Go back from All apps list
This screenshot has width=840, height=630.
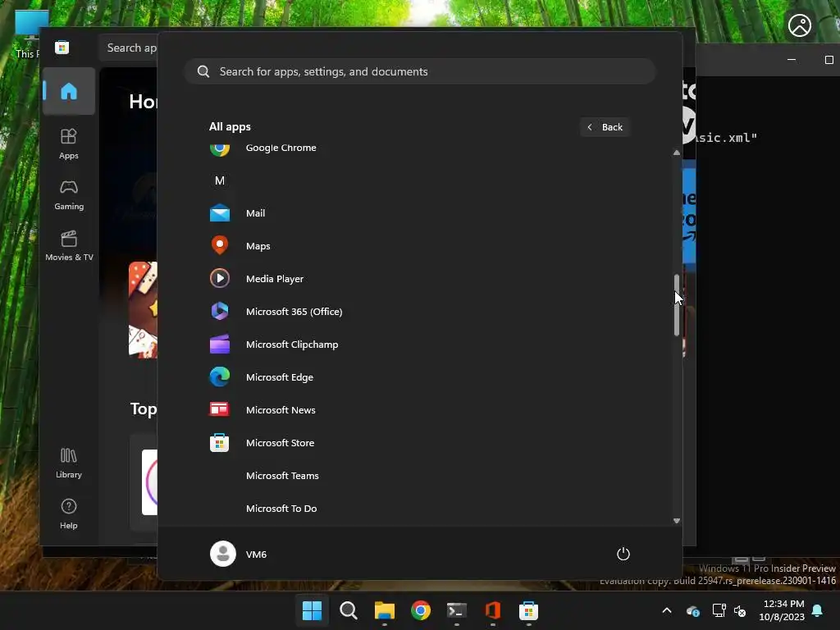[x=605, y=127]
